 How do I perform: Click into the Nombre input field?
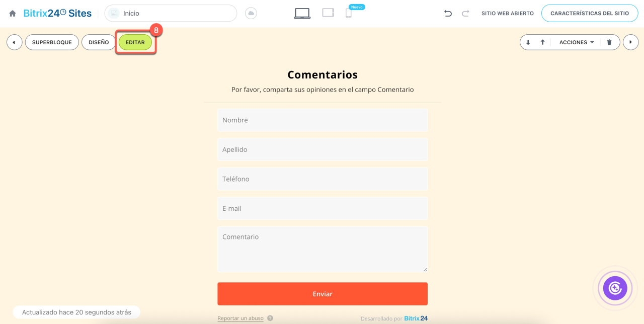[323, 120]
